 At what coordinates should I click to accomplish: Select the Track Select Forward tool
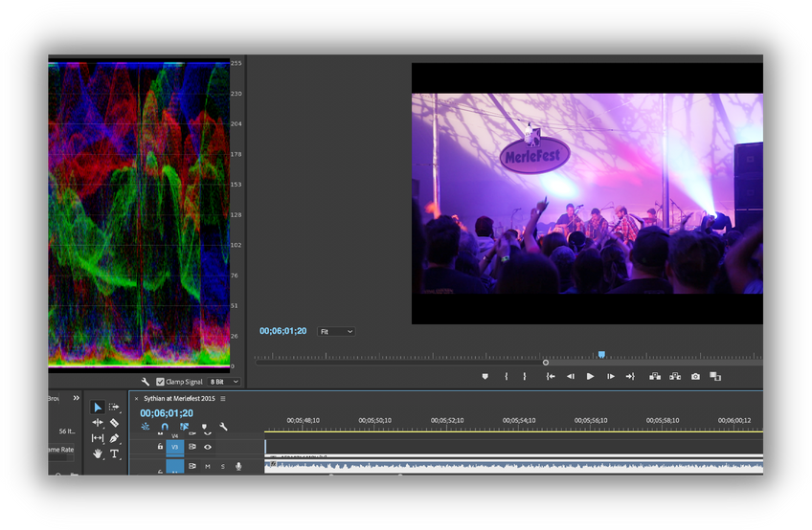pos(114,408)
